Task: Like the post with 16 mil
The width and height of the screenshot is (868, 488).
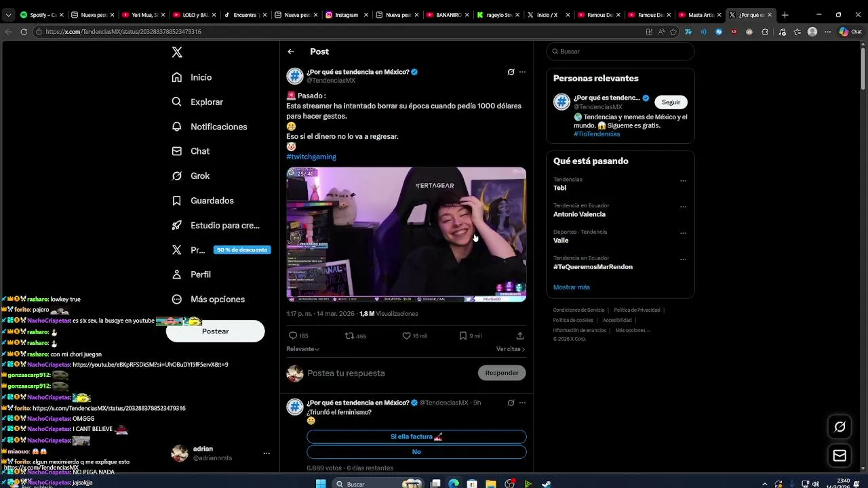Action: (x=406, y=335)
